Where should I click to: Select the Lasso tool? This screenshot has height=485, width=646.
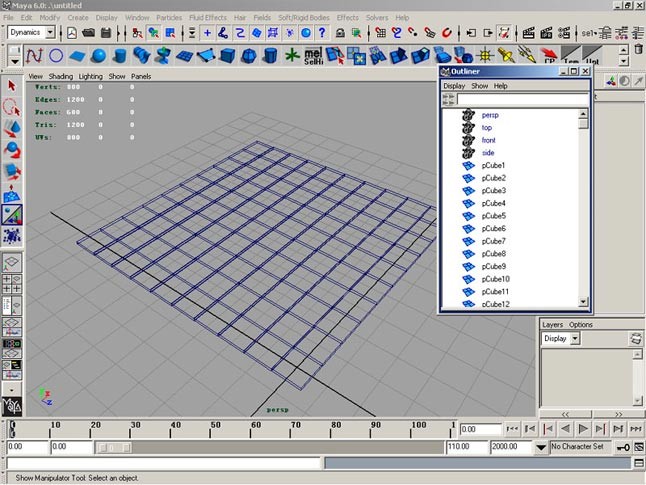click(x=12, y=107)
